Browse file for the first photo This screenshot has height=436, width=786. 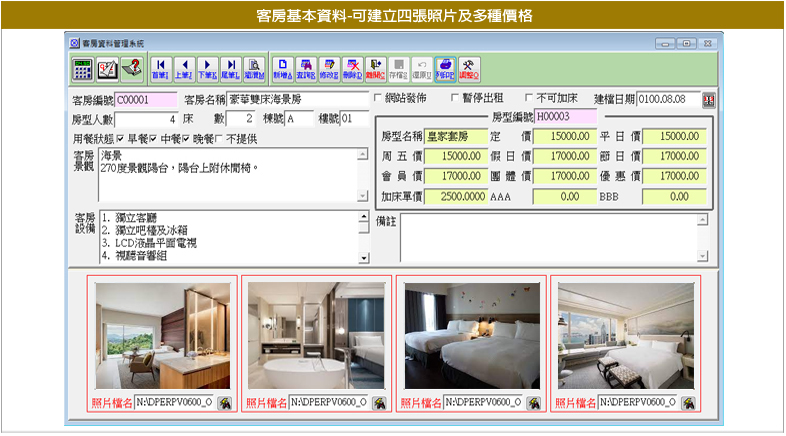[226, 403]
